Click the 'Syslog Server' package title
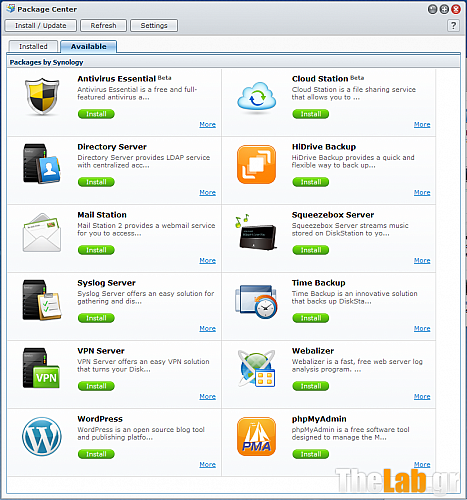 [106, 283]
